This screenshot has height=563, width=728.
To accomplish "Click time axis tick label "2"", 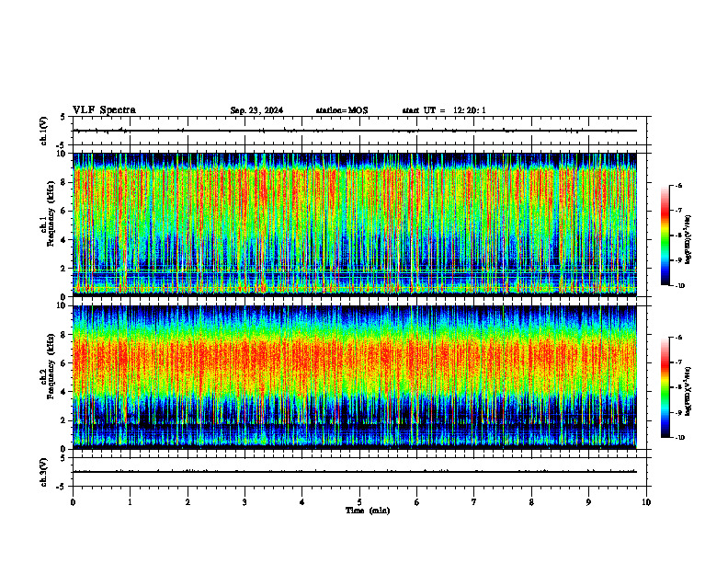I will (188, 502).
